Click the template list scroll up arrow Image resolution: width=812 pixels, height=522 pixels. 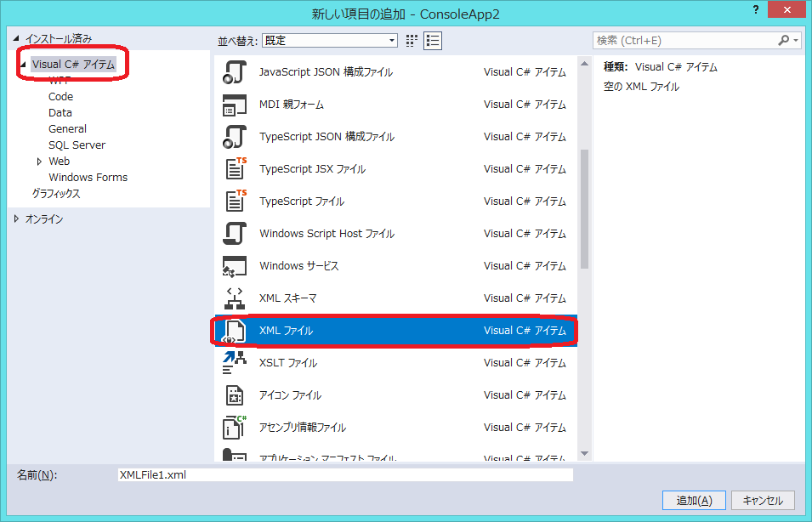(x=585, y=64)
